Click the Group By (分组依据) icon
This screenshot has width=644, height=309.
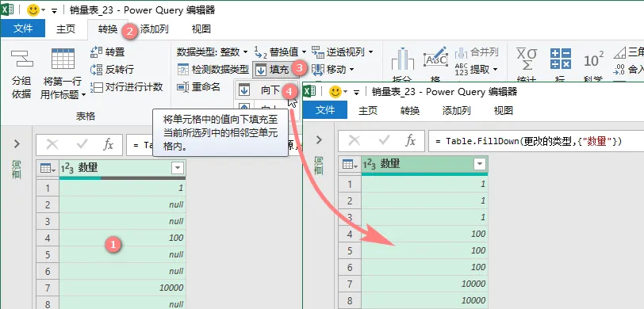[21, 59]
